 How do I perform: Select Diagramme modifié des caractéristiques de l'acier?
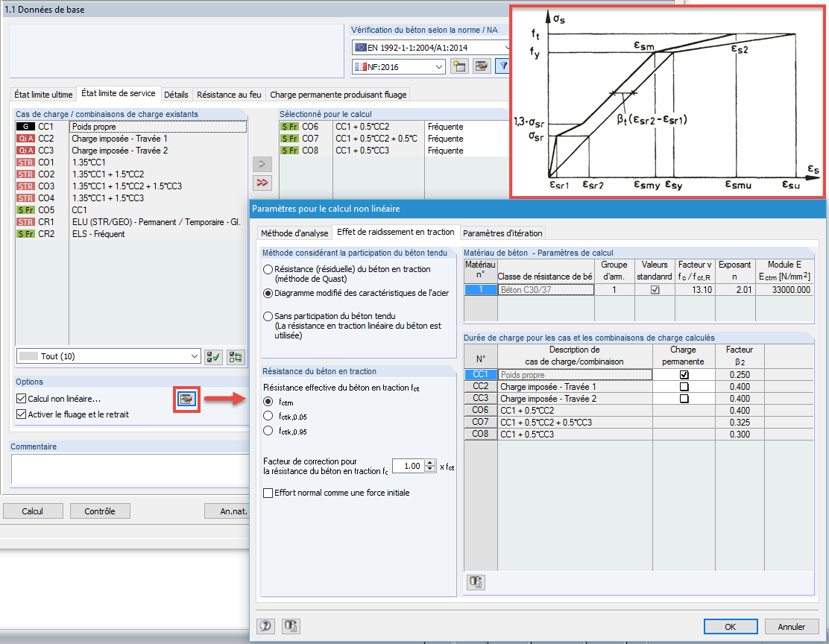(268, 293)
